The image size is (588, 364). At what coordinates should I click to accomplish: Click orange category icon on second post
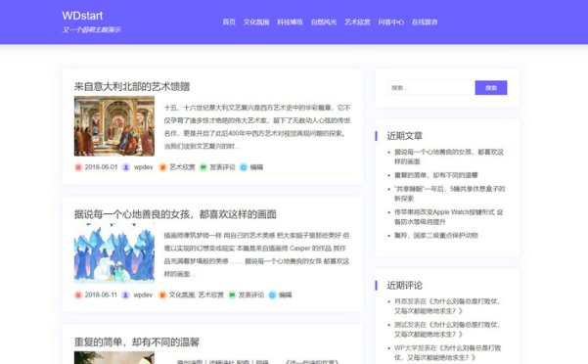click(162, 296)
